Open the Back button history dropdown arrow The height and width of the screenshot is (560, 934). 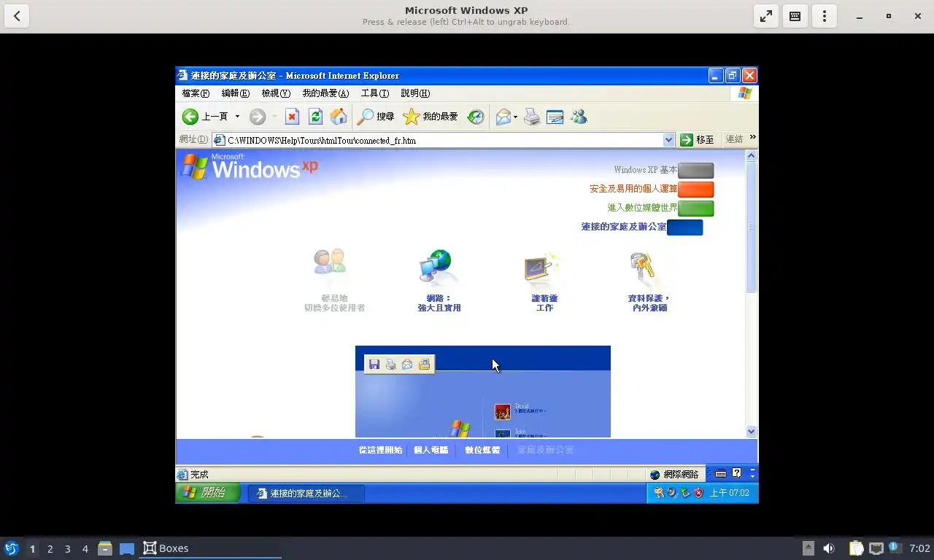point(237,117)
